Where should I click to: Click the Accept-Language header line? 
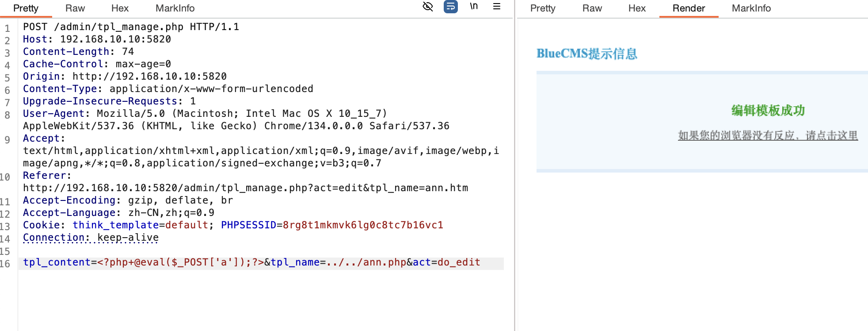pyautogui.click(x=118, y=213)
